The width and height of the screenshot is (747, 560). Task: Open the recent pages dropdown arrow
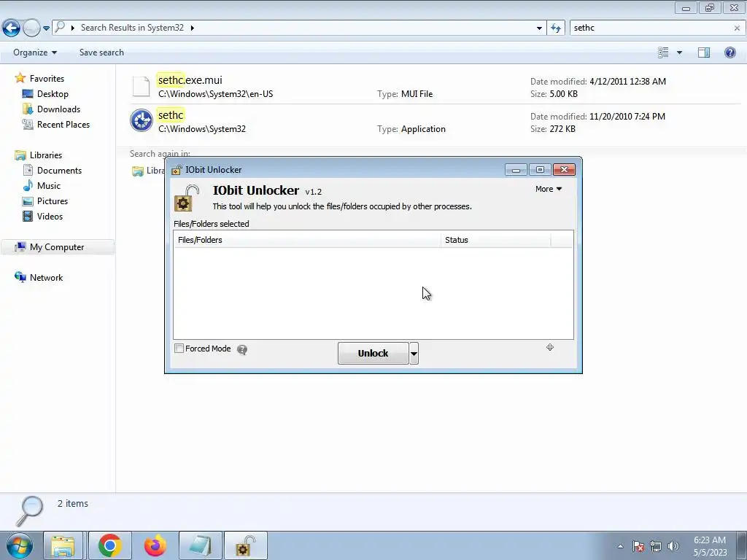46,28
